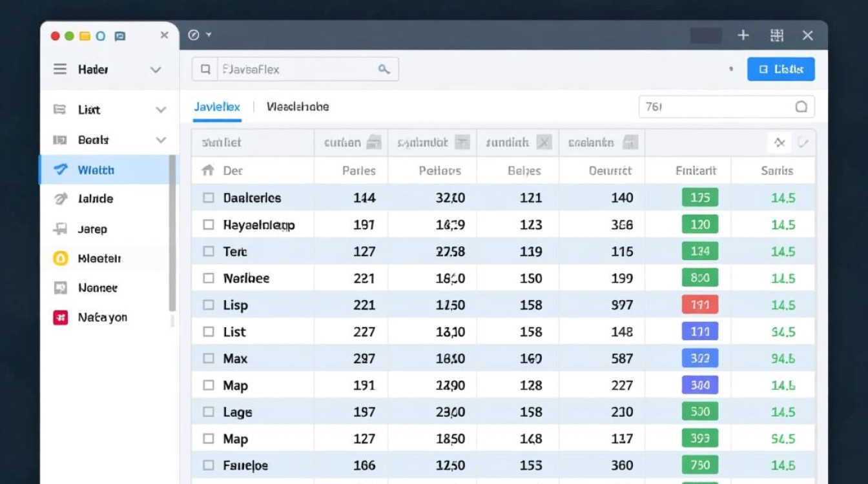Check the Max row checkbox
Image resolution: width=868 pixels, height=484 pixels.
coord(209,358)
